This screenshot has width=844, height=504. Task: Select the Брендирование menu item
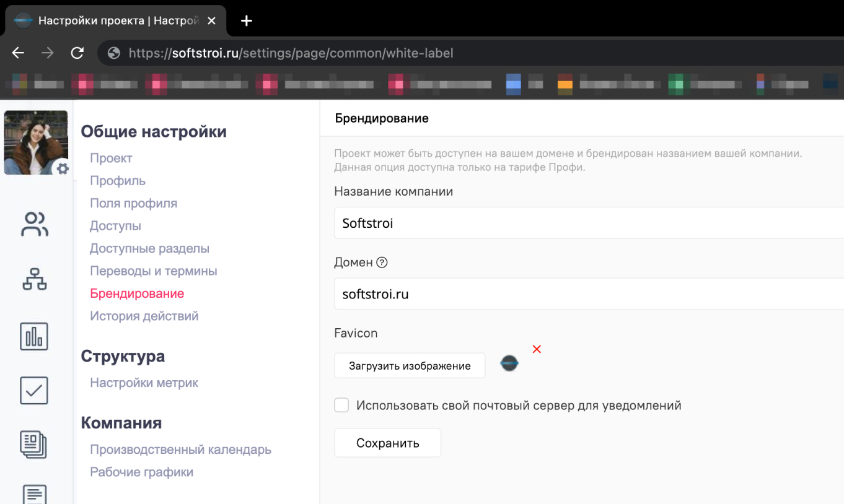coord(137,293)
